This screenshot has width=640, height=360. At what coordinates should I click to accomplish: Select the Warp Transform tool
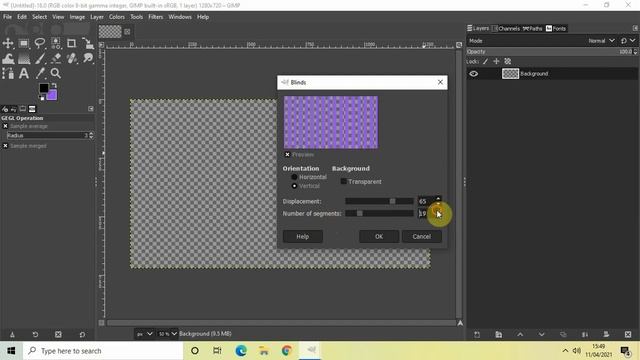8,59
